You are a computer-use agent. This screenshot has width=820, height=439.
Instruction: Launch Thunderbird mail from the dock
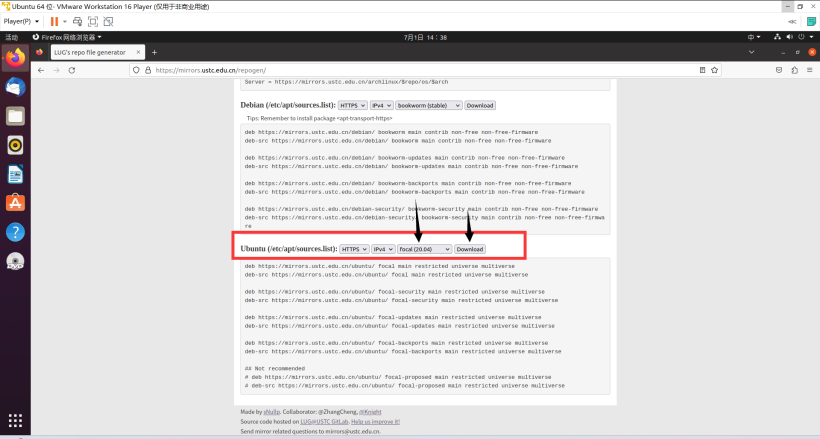tap(15, 87)
